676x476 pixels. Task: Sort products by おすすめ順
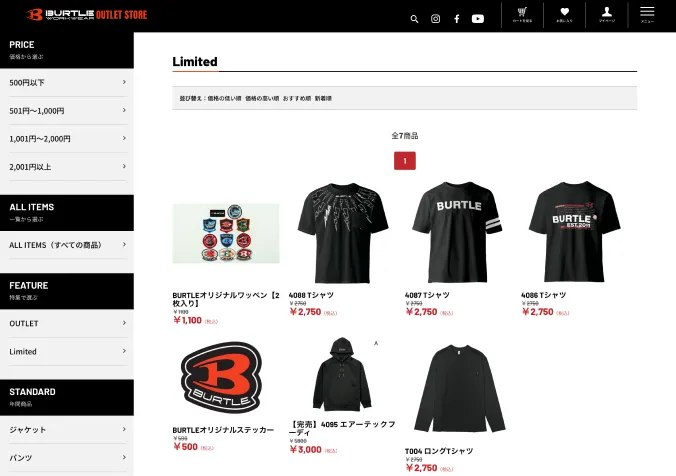pos(297,98)
